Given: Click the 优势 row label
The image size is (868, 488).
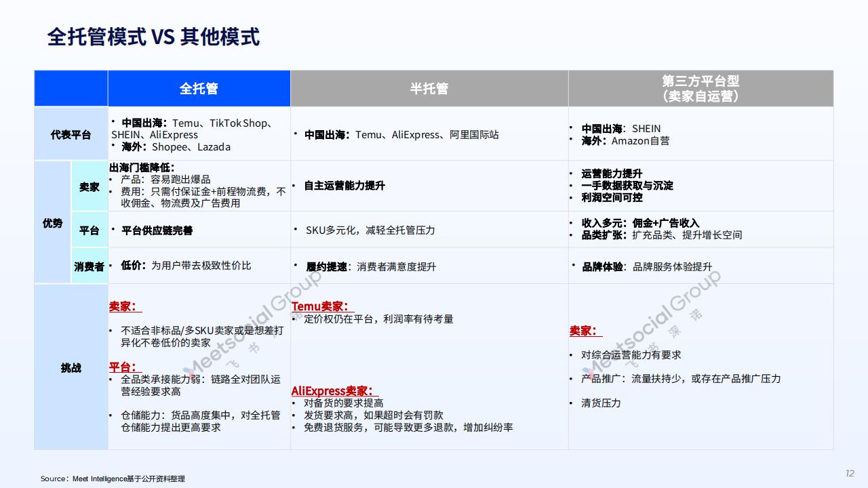Looking at the screenshot, I should tap(53, 222).
